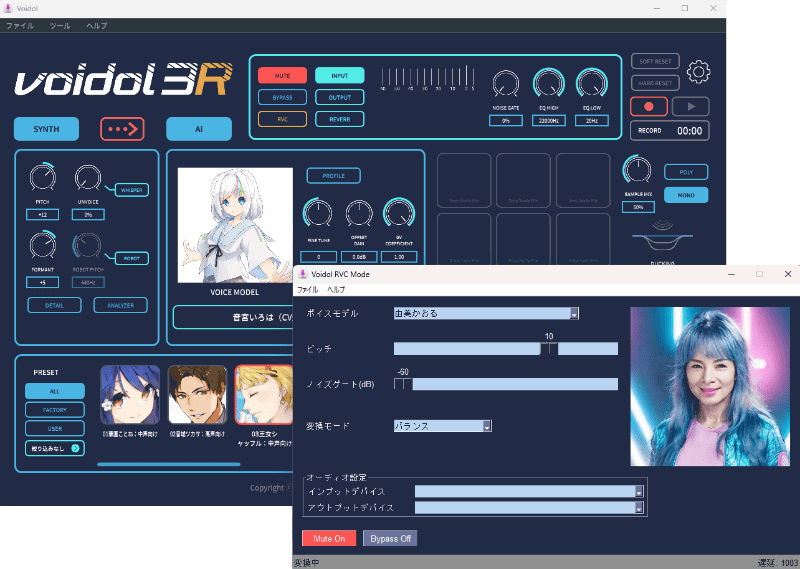The height and width of the screenshot is (569, 800).
Task: Open the voice model name selector in Voidol
Action: [x=233, y=317]
